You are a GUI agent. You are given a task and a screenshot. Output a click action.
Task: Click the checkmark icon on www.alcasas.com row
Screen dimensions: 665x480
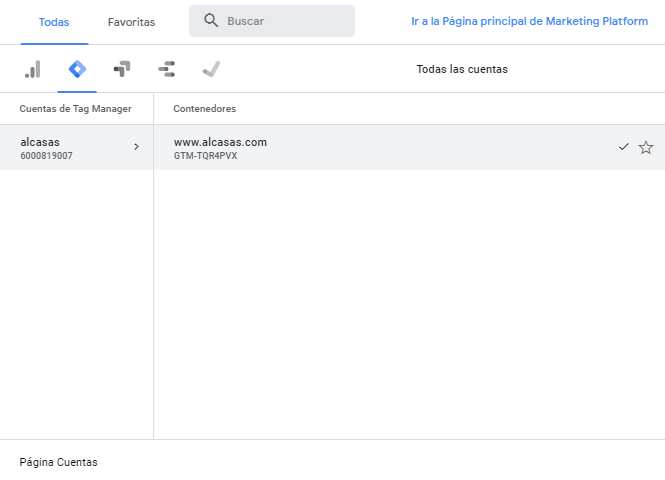point(624,147)
